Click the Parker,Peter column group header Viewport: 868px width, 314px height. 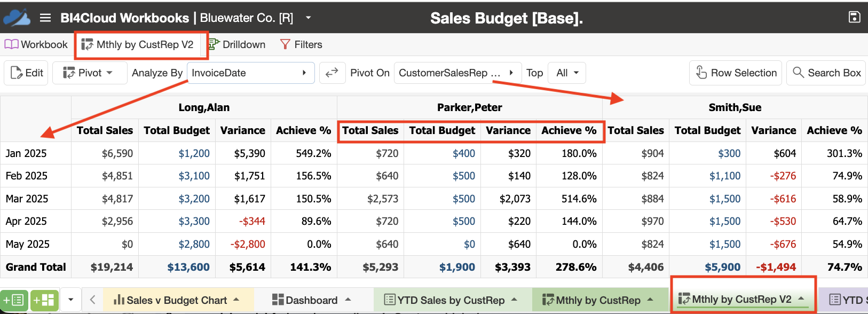point(470,107)
